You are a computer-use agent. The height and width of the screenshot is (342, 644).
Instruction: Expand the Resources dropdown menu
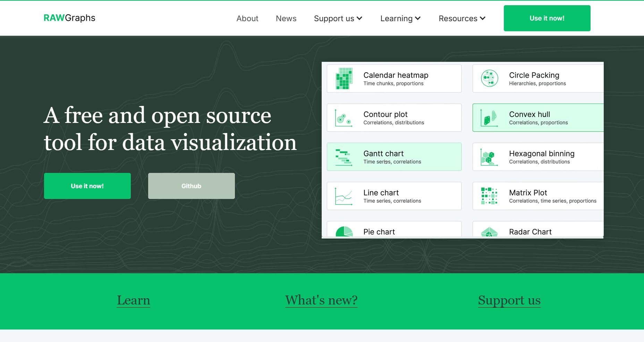pyautogui.click(x=462, y=18)
